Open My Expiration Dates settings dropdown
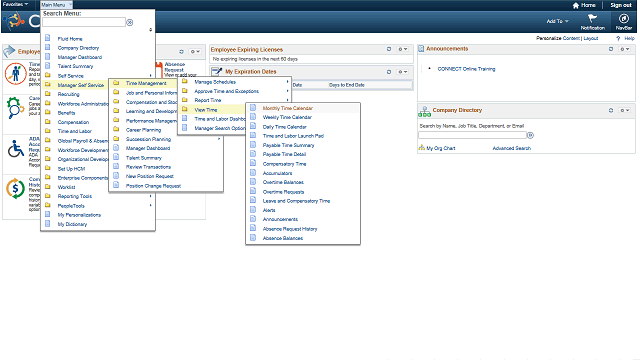 (403, 72)
